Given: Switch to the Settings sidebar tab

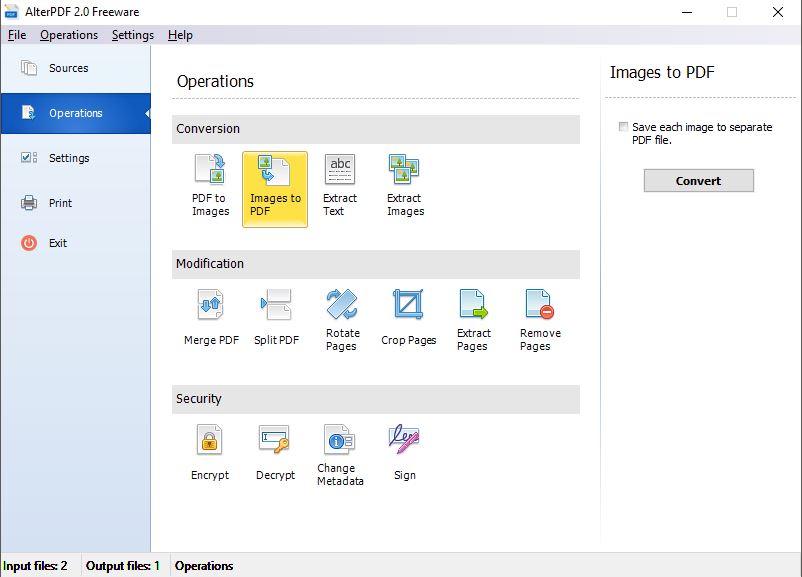Looking at the screenshot, I should pos(76,158).
